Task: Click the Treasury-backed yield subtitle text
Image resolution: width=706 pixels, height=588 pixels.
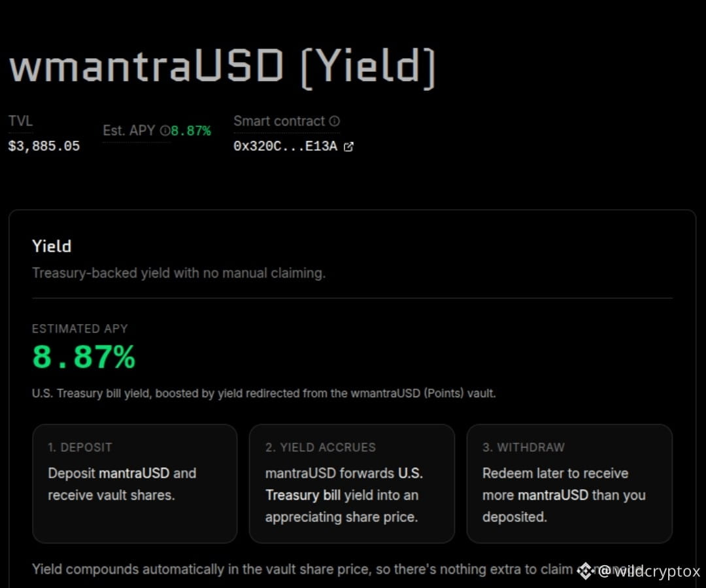Action: pos(178,273)
